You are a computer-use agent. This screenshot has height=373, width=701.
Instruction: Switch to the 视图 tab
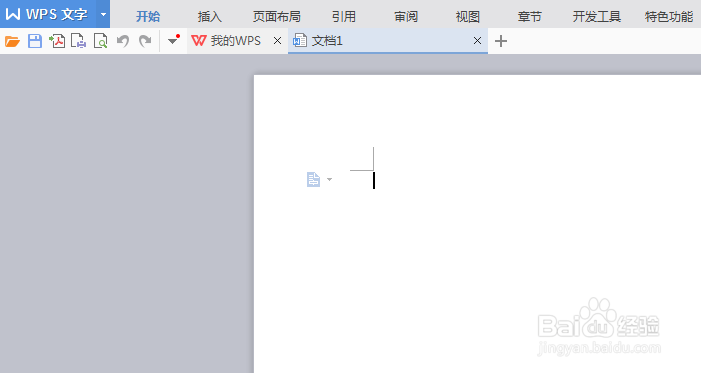tap(468, 17)
